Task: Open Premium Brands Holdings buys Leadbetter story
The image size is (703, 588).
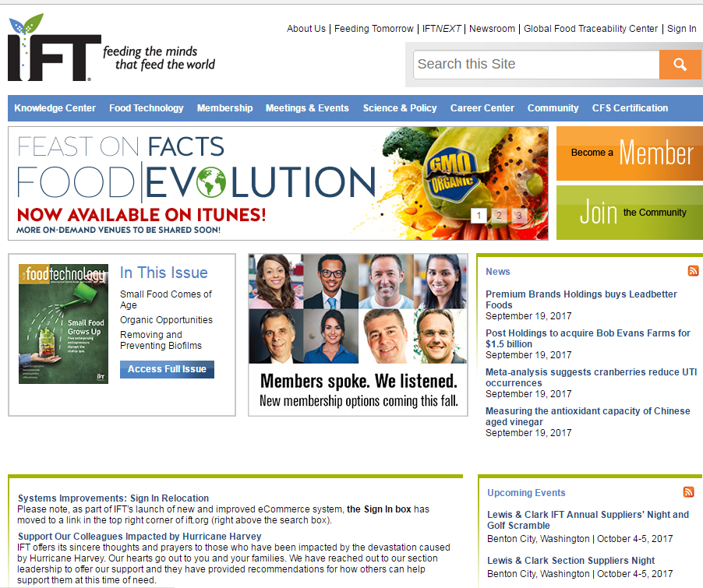Action: [x=581, y=299]
